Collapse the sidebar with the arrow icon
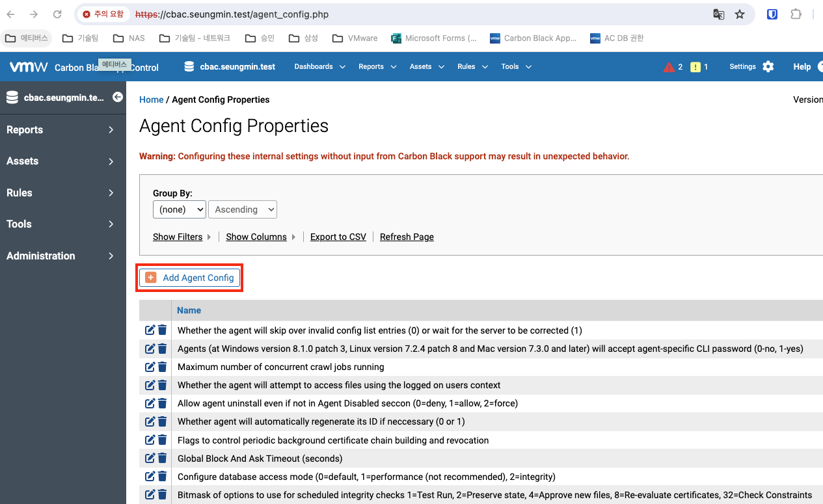 tap(118, 97)
